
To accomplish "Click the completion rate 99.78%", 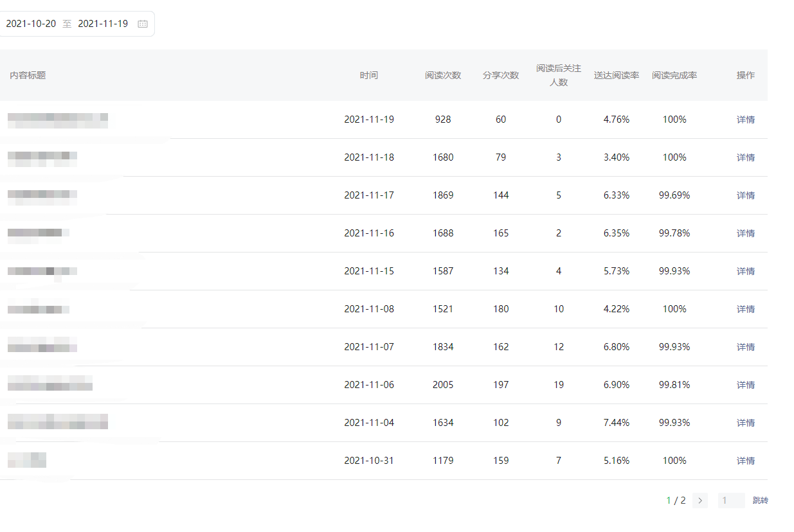I will [674, 233].
